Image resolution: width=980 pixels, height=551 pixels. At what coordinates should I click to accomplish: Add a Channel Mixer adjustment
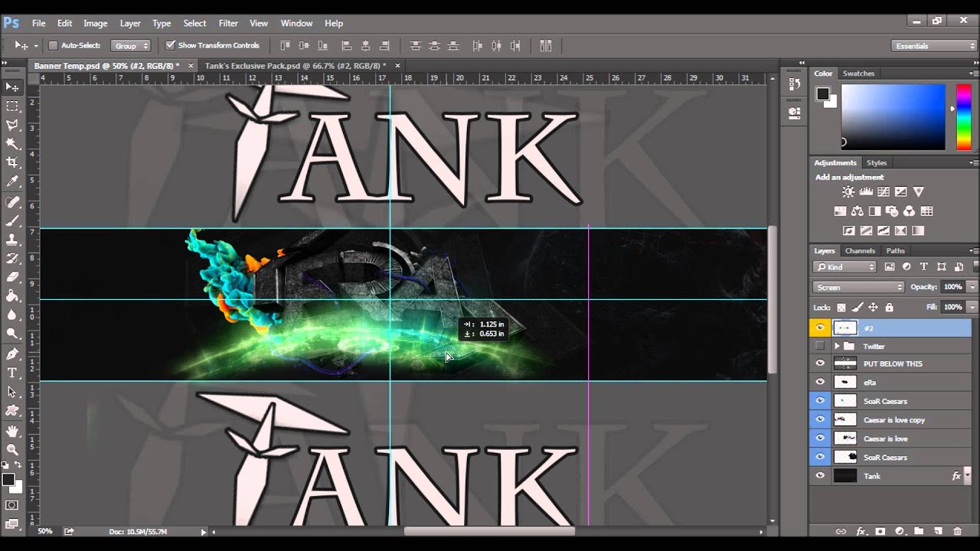[x=909, y=211]
